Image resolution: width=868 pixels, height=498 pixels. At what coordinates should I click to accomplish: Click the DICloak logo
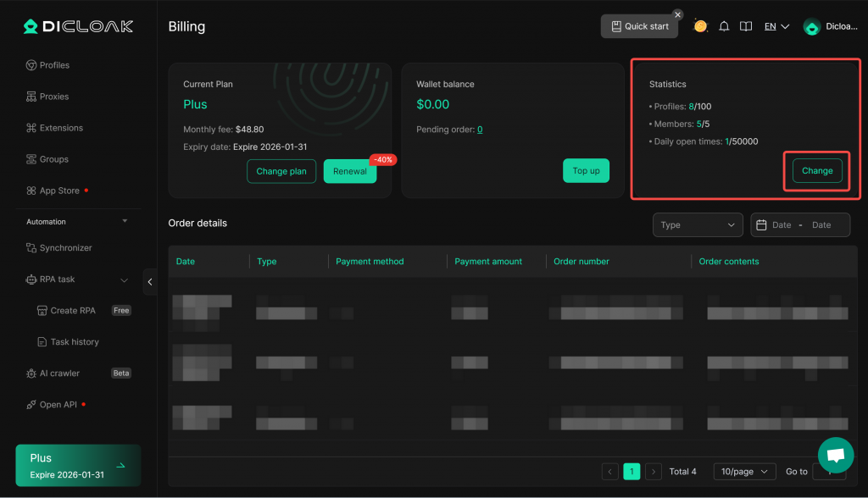tap(78, 26)
